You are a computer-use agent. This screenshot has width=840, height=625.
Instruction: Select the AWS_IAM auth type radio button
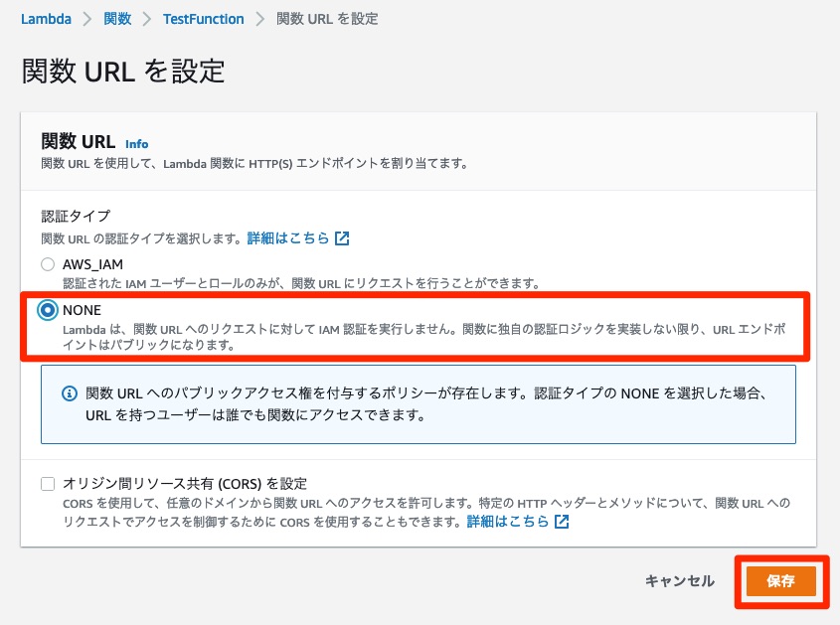coord(48,264)
